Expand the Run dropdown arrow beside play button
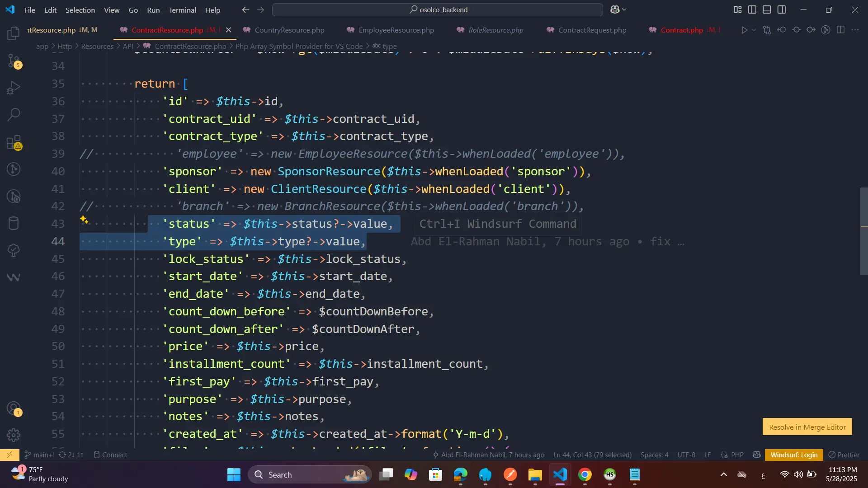This screenshot has height=488, width=868. [x=754, y=30]
